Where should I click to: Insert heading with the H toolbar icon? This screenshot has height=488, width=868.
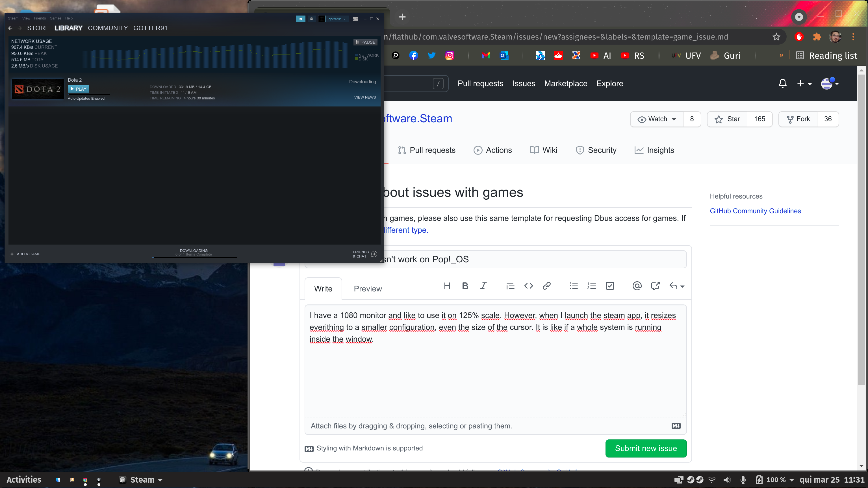pos(447,286)
